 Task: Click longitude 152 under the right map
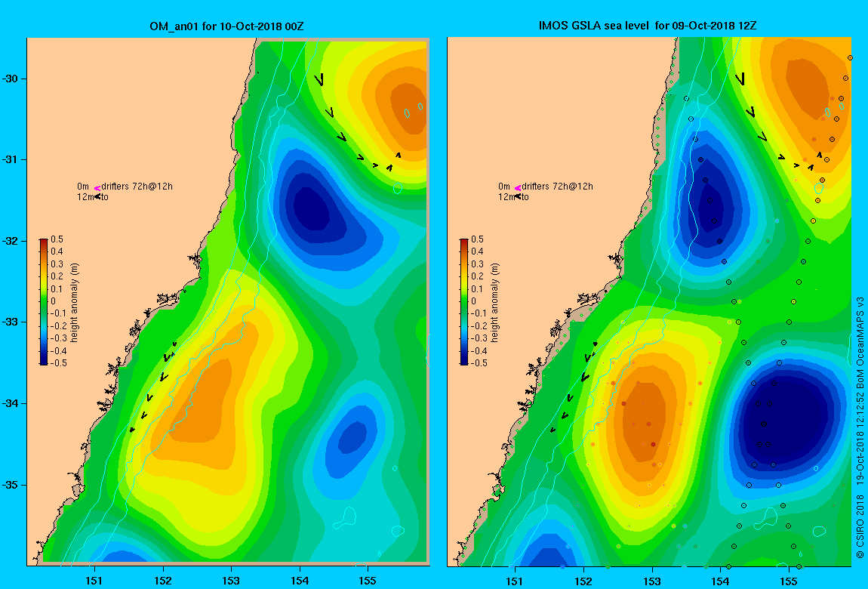(x=583, y=581)
